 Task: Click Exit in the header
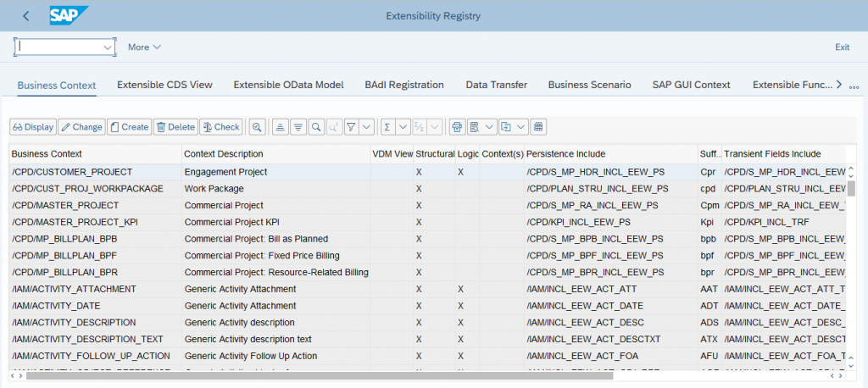842,47
